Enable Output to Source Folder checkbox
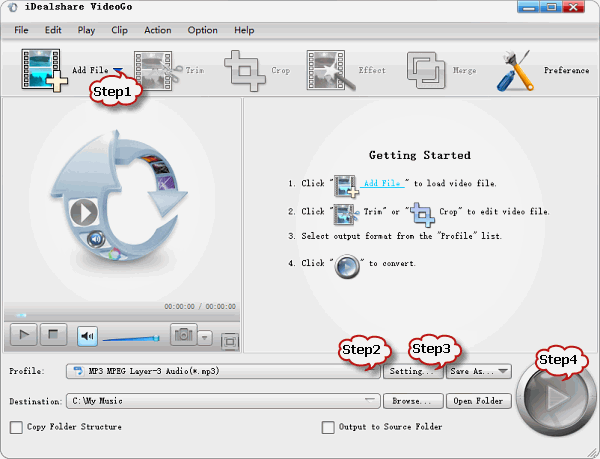 point(328,427)
